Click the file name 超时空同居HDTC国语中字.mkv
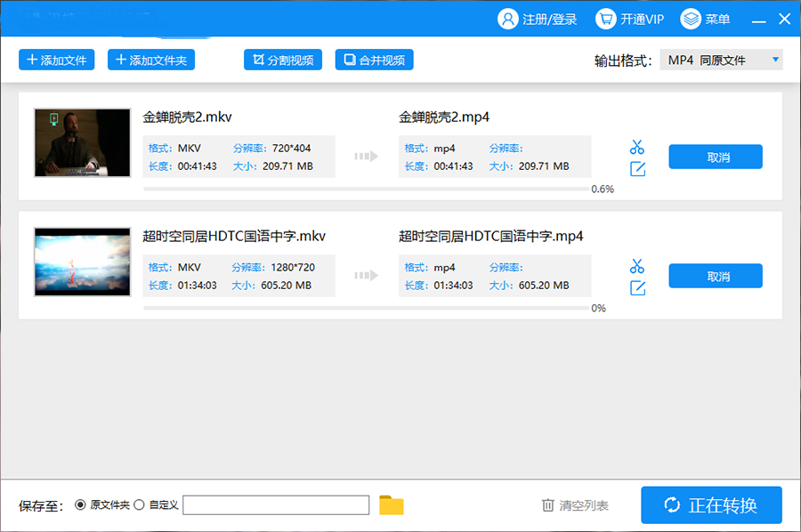 click(234, 236)
